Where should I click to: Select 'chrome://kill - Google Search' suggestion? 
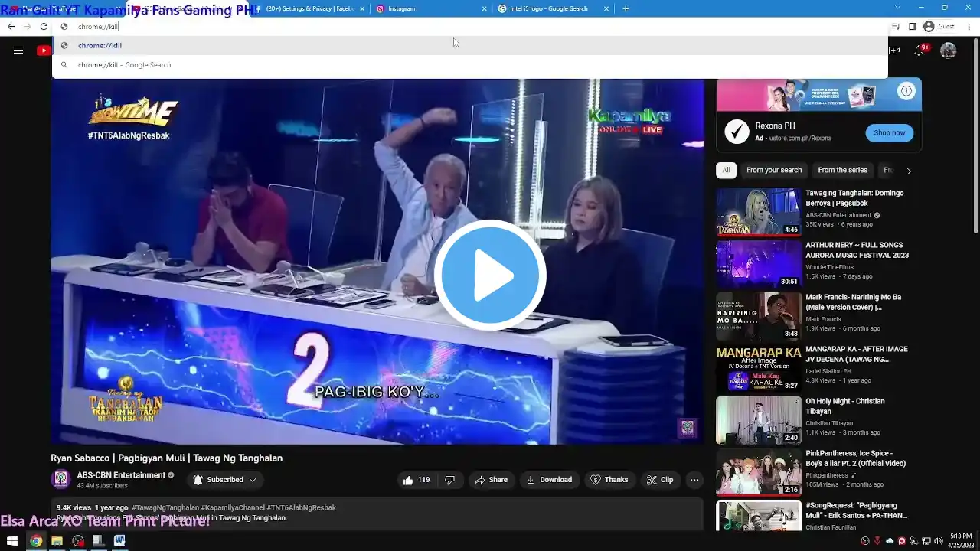(469, 65)
